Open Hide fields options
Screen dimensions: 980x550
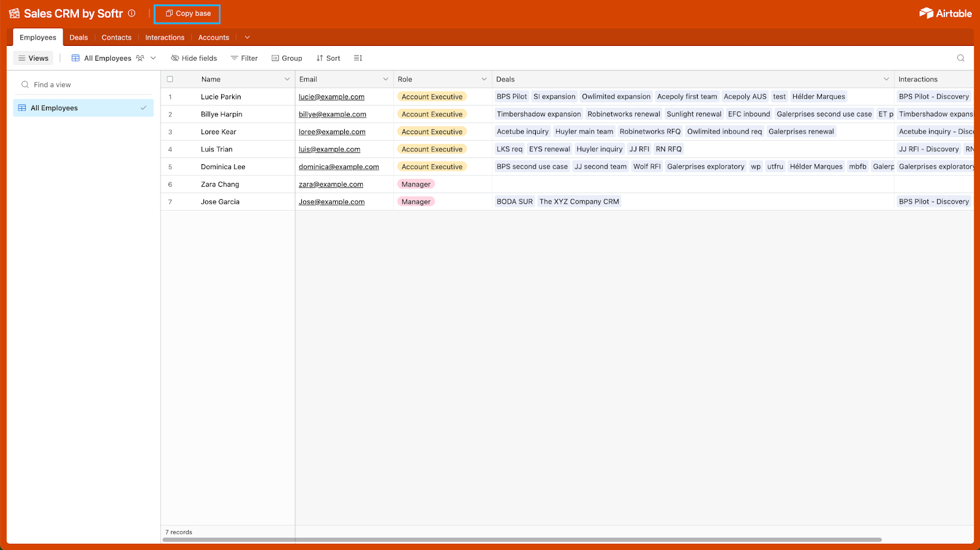click(194, 58)
